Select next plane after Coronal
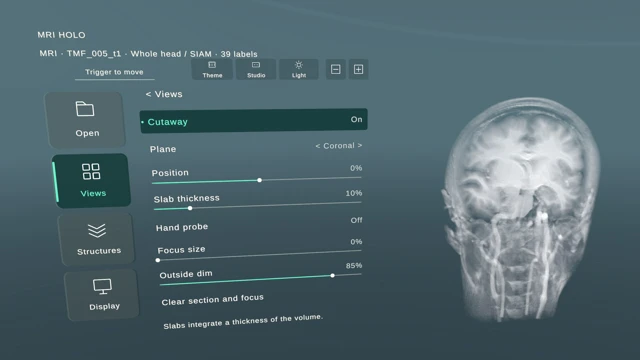The width and height of the screenshot is (640, 360). click(x=360, y=145)
